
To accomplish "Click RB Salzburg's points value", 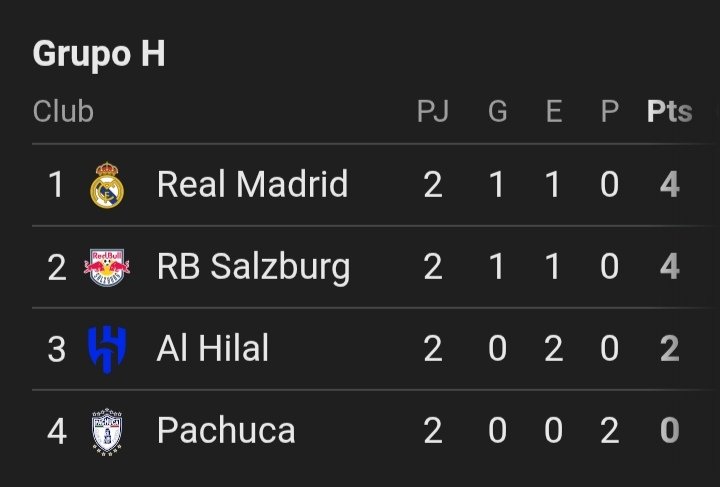I will (x=669, y=266).
